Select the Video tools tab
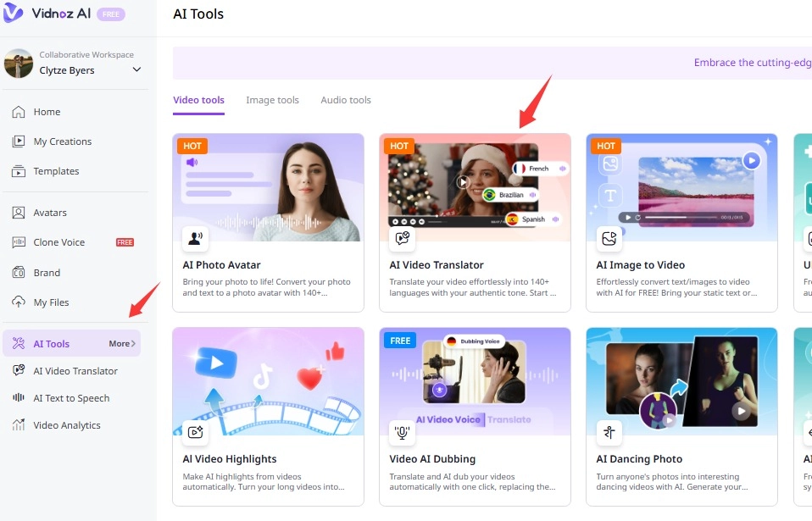 point(198,100)
